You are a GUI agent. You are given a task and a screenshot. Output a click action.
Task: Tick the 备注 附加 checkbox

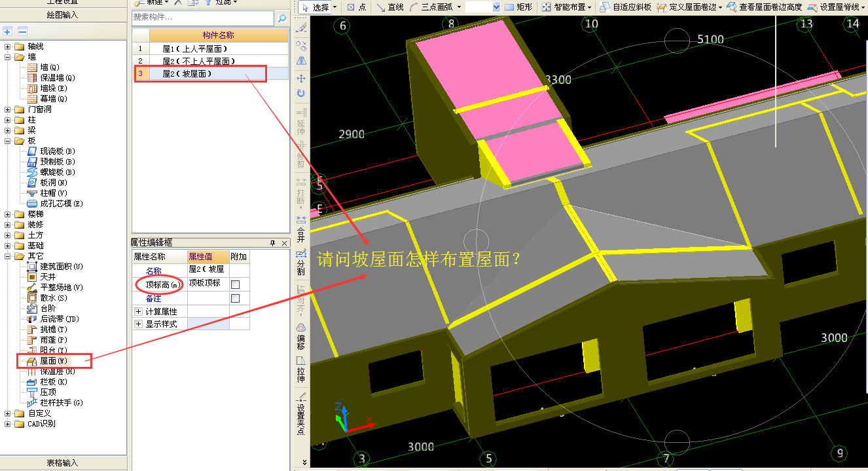point(236,298)
